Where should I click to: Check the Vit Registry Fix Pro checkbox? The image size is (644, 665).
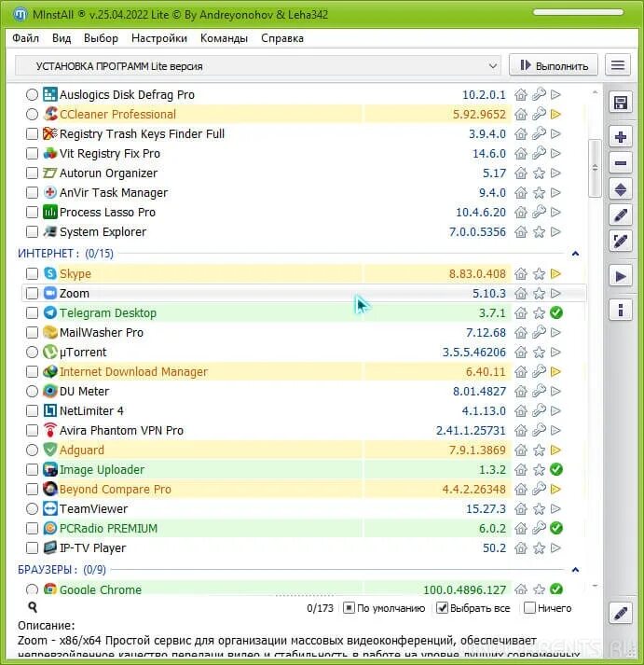33,153
